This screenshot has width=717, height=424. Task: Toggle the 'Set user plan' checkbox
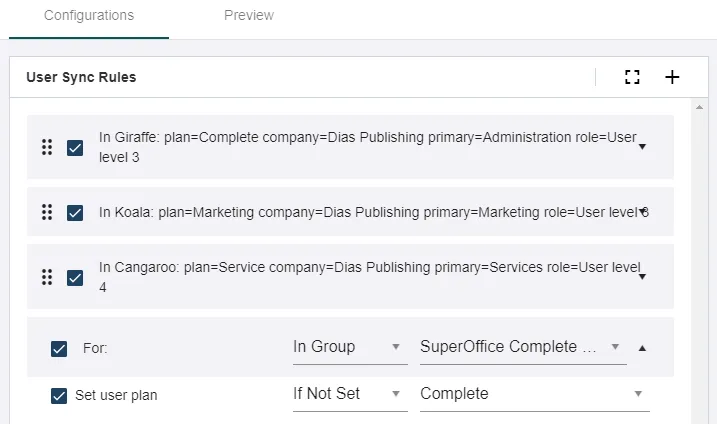click(59, 395)
